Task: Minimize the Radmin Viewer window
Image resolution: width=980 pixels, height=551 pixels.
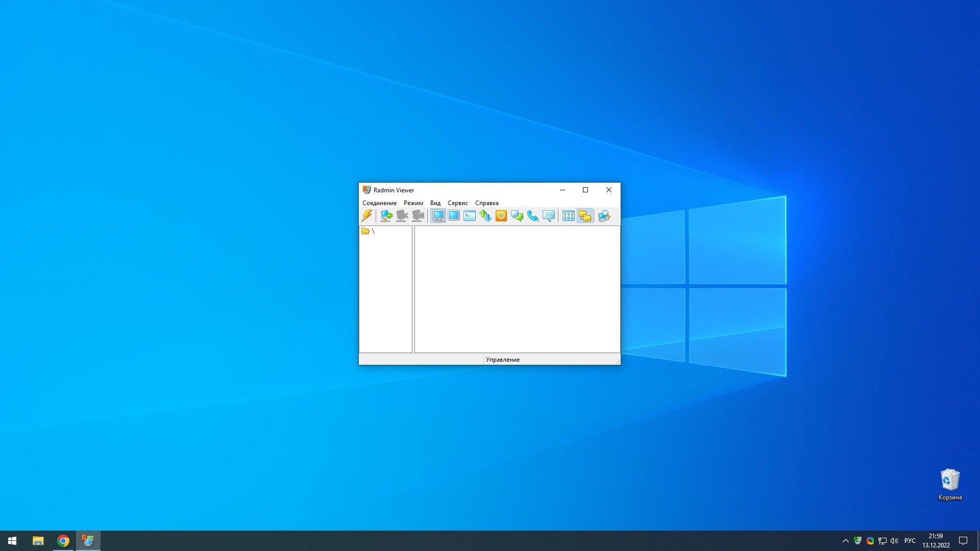Action: (x=562, y=190)
